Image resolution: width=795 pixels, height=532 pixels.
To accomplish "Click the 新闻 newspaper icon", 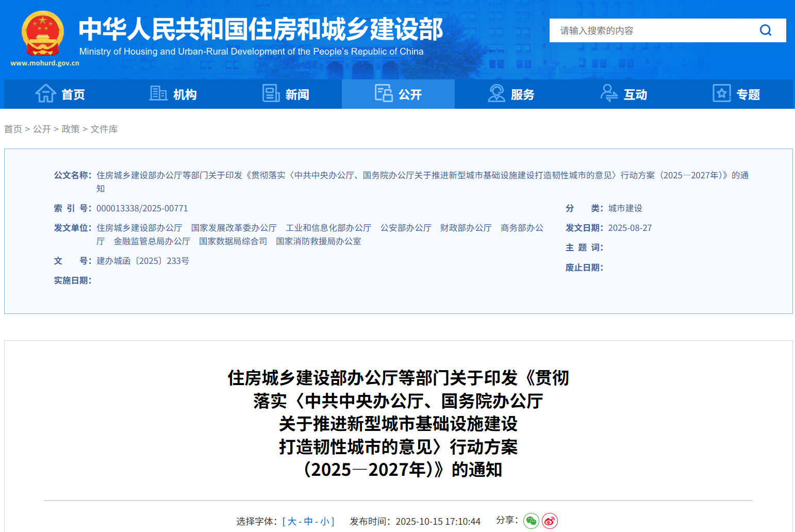I will coord(271,94).
